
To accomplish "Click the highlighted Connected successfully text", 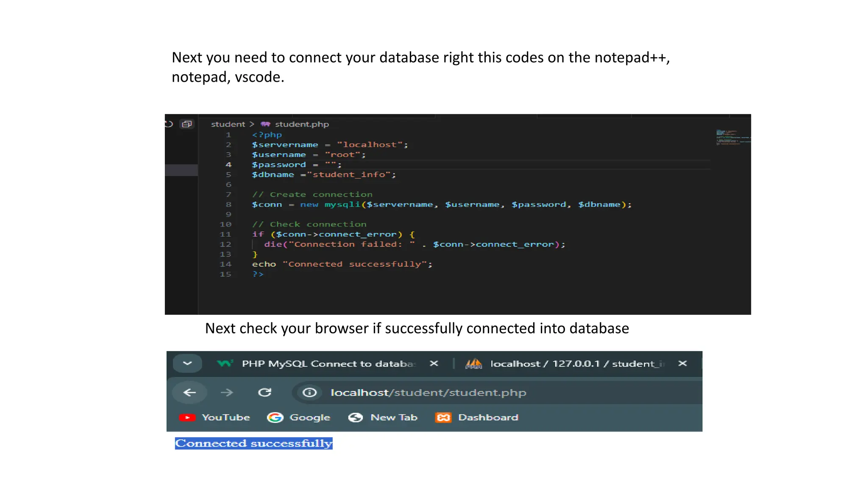I will coord(253,444).
